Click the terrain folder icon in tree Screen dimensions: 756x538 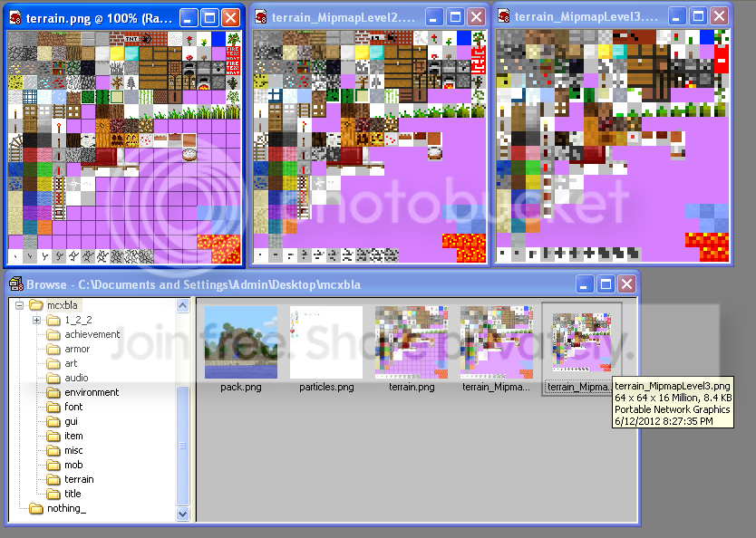(x=53, y=479)
